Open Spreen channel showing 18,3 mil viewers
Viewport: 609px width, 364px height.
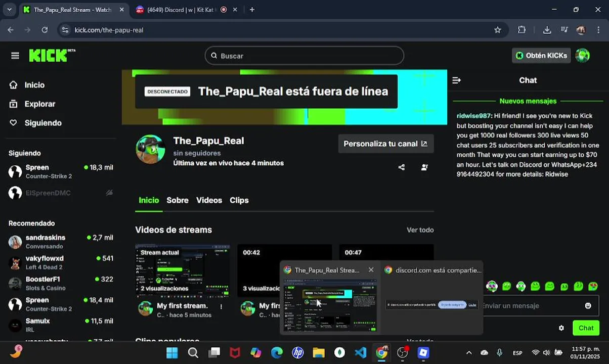coord(61,171)
